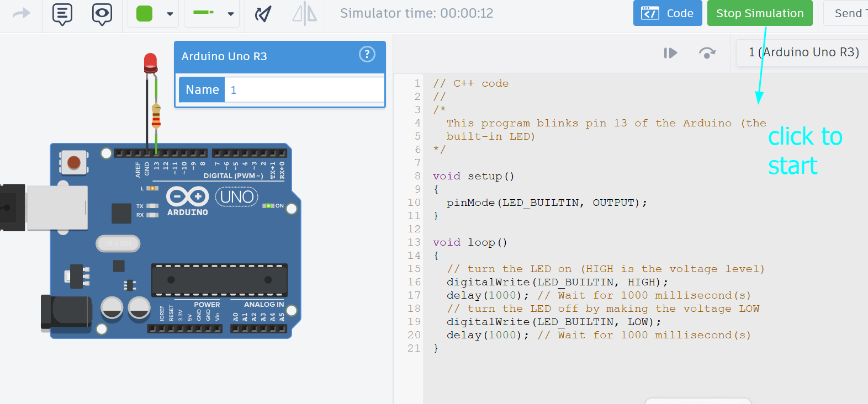Click the Name input field
Screen dimensions: 868x404
pyautogui.click(x=304, y=89)
